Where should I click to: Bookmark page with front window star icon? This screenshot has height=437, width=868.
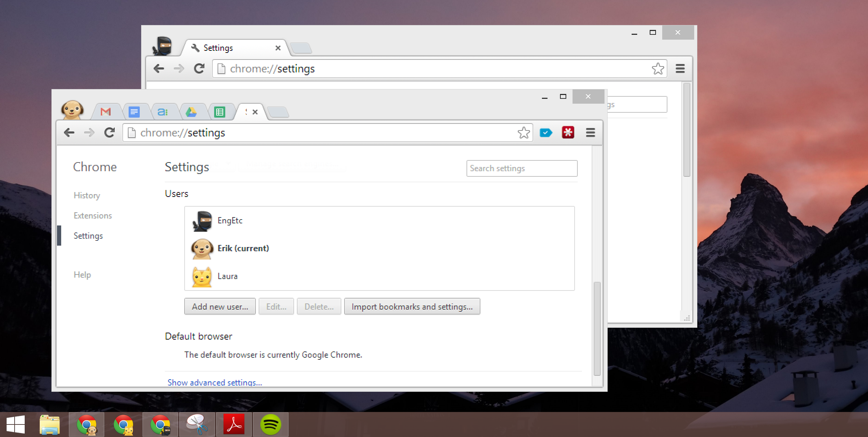tap(524, 133)
